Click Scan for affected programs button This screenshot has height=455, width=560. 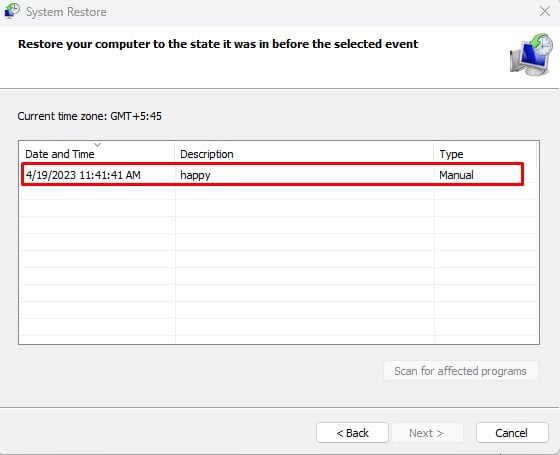(x=460, y=371)
